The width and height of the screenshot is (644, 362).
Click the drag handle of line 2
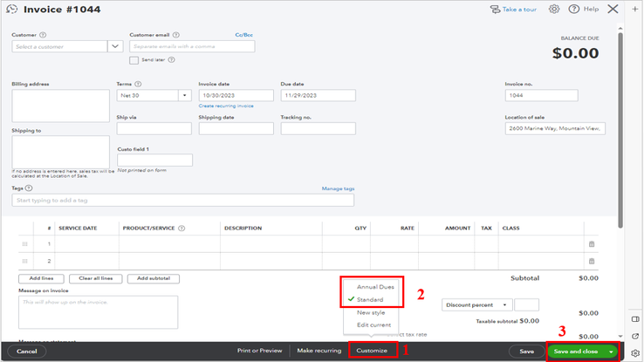pos(25,261)
